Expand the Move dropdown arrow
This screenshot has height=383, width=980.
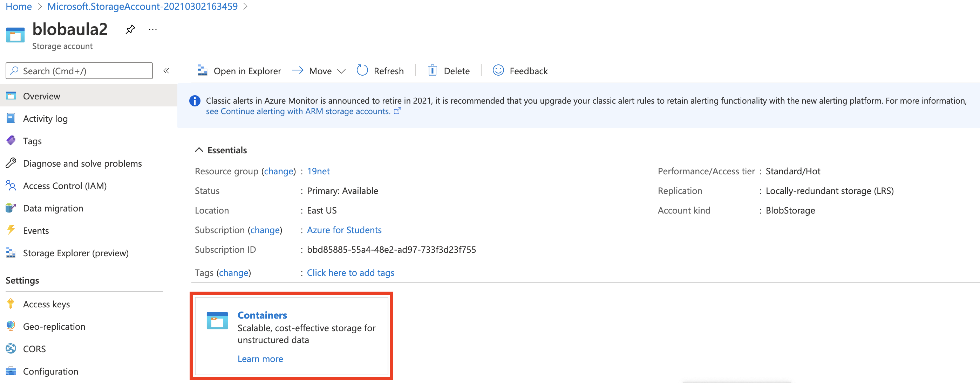click(341, 71)
